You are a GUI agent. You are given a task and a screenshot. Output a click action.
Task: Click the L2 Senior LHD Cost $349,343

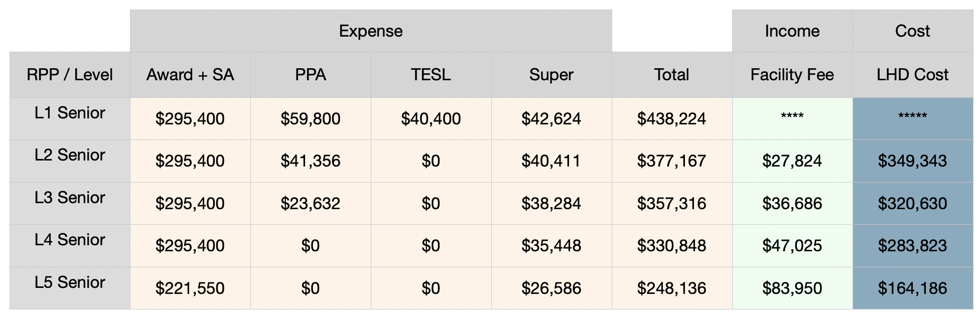(x=912, y=161)
